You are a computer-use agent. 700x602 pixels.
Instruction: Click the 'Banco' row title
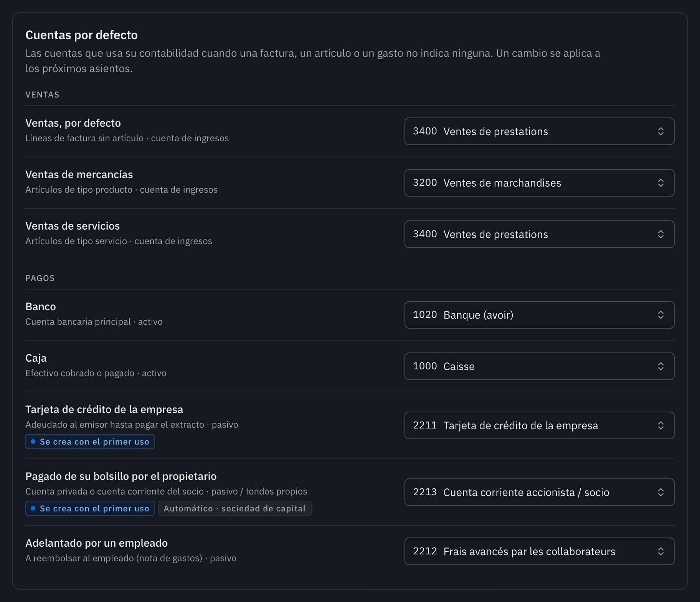point(41,306)
